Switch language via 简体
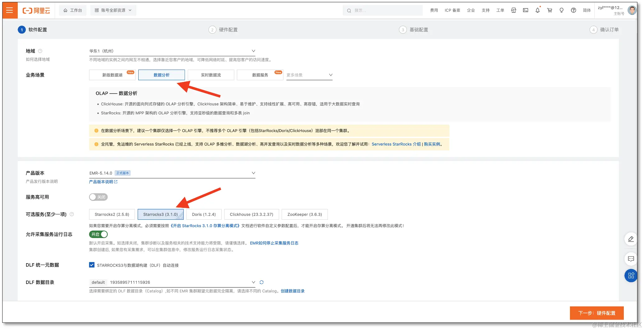The image size is (644, 330). pyautogui.click(x=587, y=10)
